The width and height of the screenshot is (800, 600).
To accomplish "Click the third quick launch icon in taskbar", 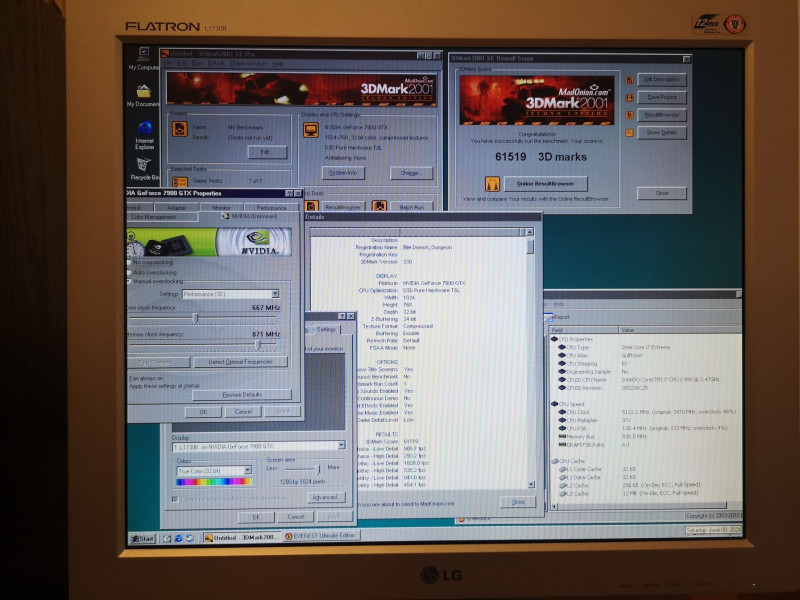I will point(190,538).
